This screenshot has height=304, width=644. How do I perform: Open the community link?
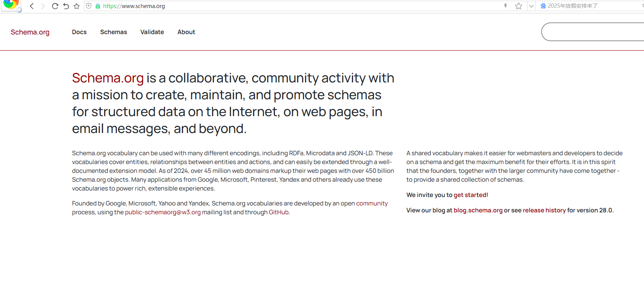pos(372,204)
